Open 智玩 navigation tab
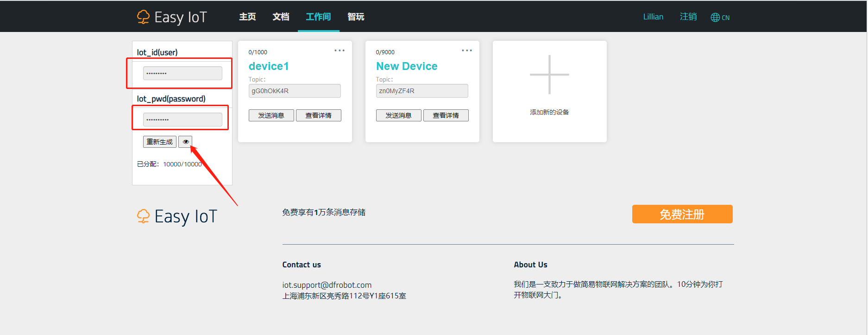 [356, 17]
